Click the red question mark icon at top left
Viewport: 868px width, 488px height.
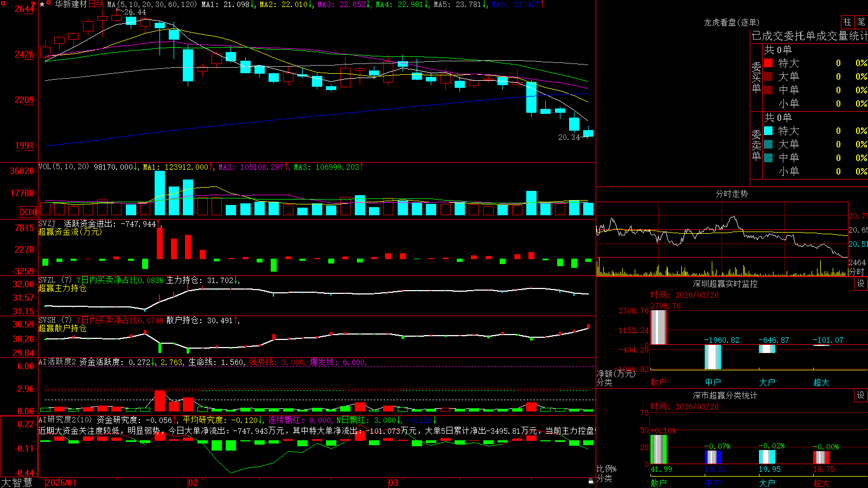(34, 4)
